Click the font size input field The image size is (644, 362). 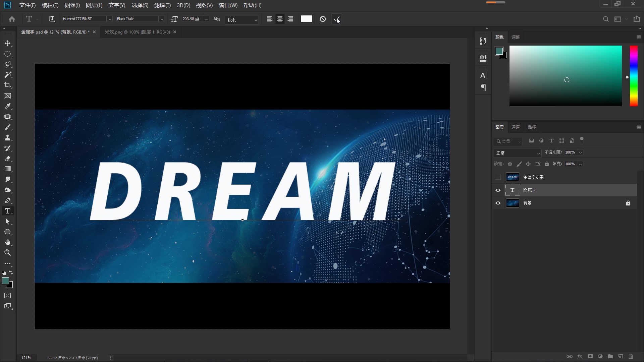[192, 19]
